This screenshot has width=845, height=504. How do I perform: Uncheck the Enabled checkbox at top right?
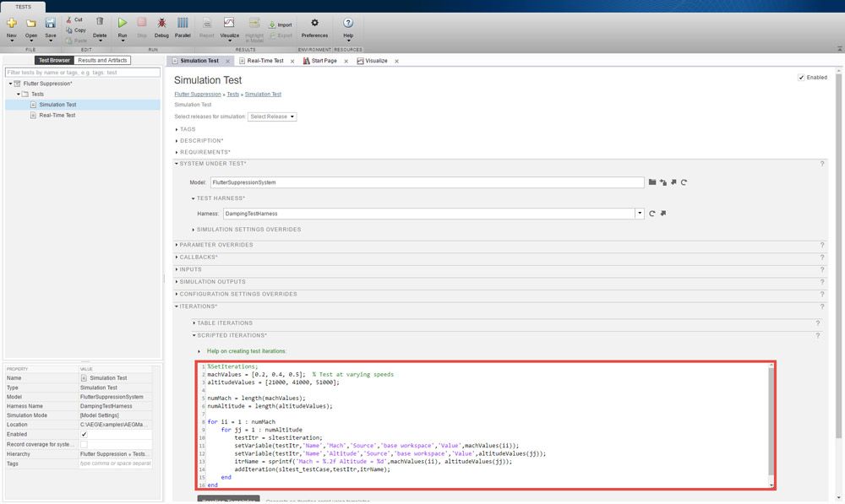[x=801, y=77]
